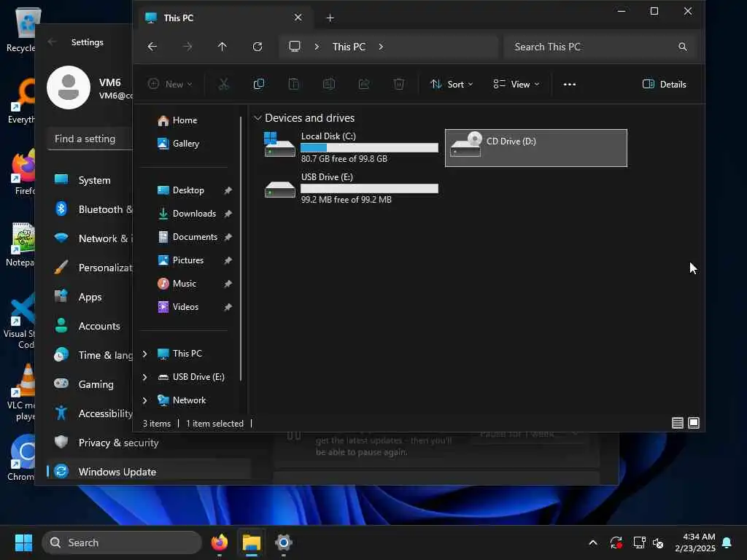Click the taskbar Search box
The height and width of the screenshot is (560, 747).
point(122,542)
